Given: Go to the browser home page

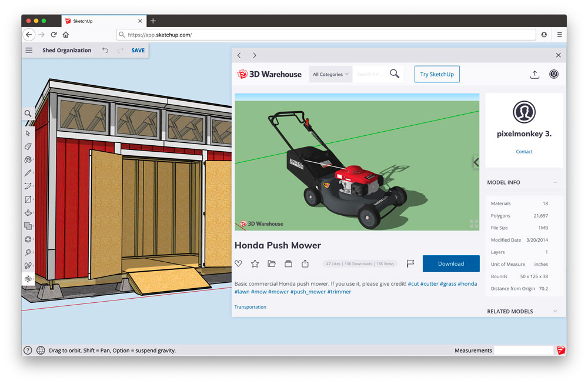Looking at the screenshot, I should click(x=66, y=35).
